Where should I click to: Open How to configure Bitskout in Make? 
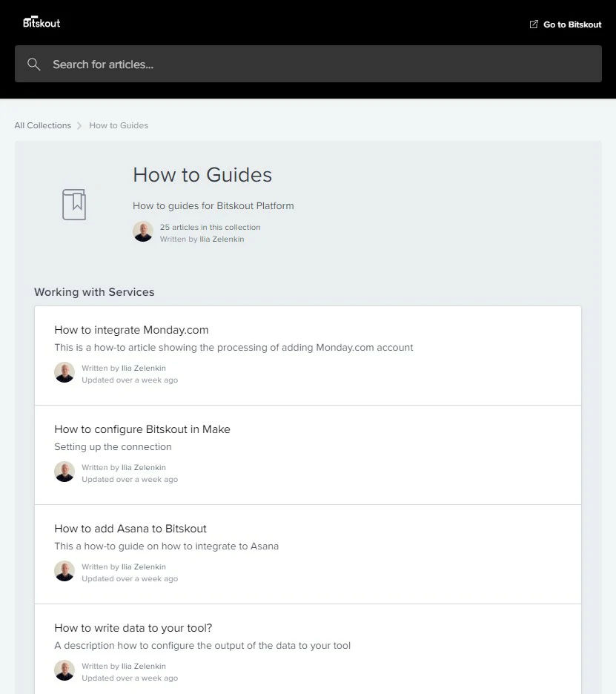pyautogui.click(x=308, y=455)
